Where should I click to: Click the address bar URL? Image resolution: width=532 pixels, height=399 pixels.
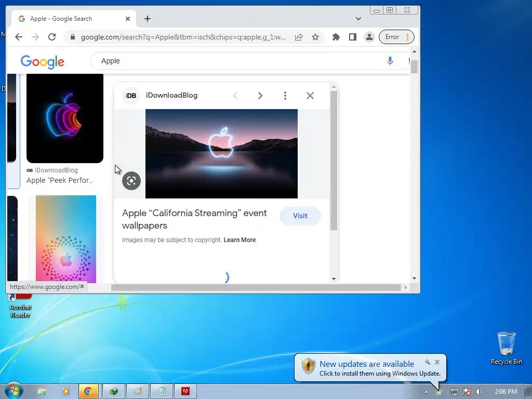pos(183,37)
